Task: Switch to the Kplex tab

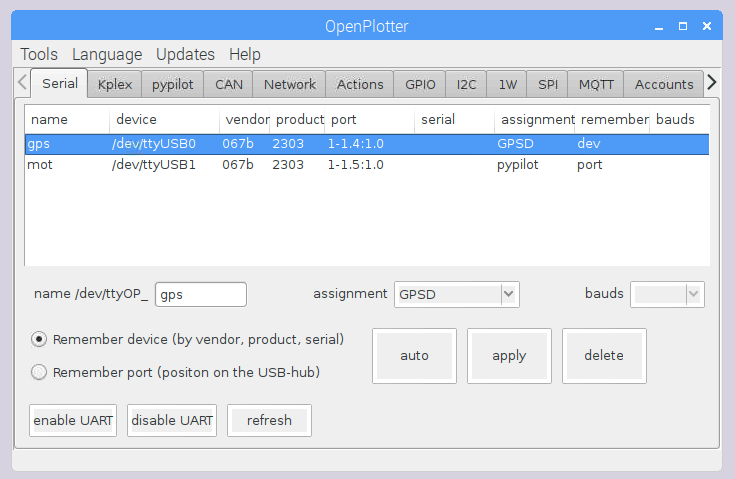Action: [115, 84]
